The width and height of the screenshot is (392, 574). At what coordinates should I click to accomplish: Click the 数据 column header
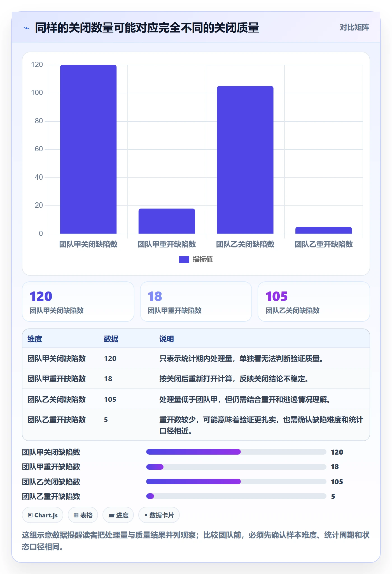tap(111, 339)
